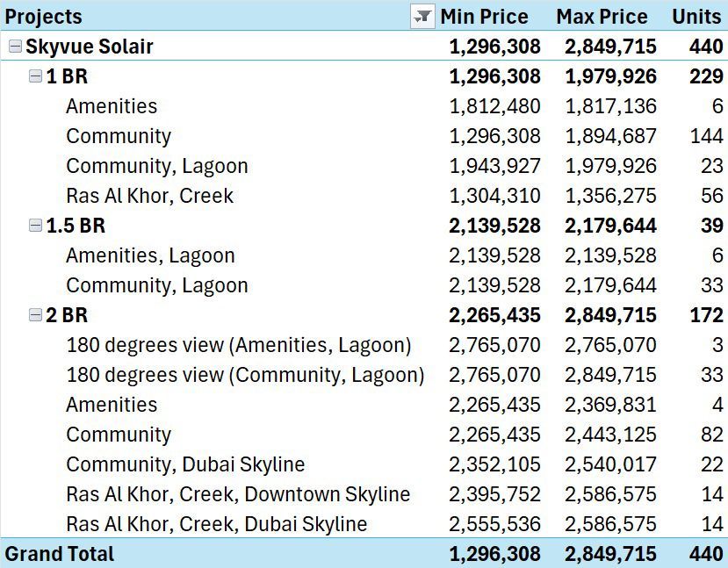
Task: Select Amenities label in the 2,369,831 row
Action: pyautogui.click(x=112, y=405)
